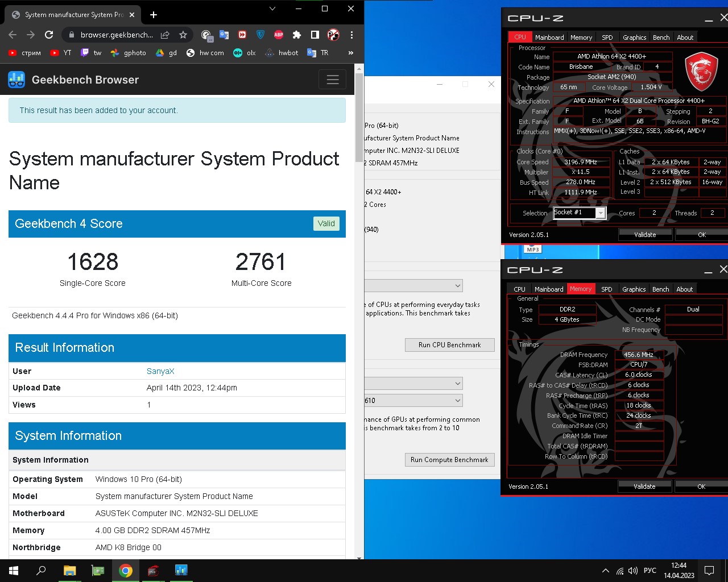Show more bookmarks with double chevron
The width and height of the screenshot is (728, 582).
click(351, 53)
